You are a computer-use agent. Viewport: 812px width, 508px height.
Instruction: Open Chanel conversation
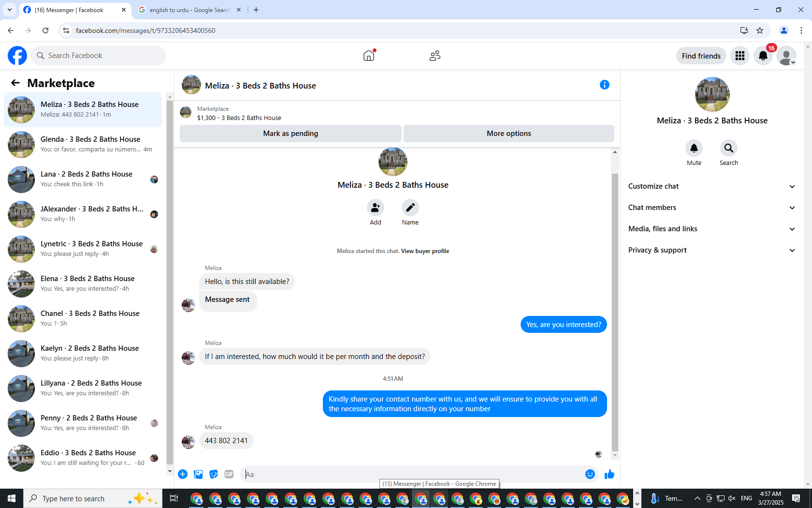point(83,319)
